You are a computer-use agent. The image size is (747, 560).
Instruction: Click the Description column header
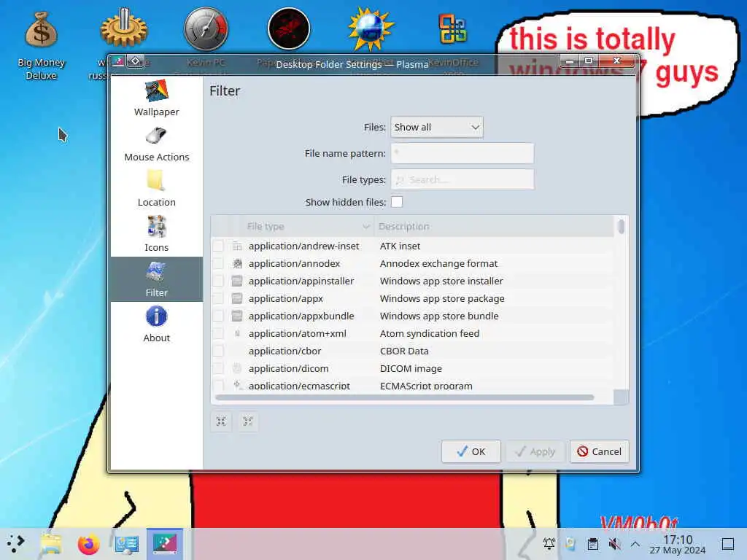click(x=494, y=226)
